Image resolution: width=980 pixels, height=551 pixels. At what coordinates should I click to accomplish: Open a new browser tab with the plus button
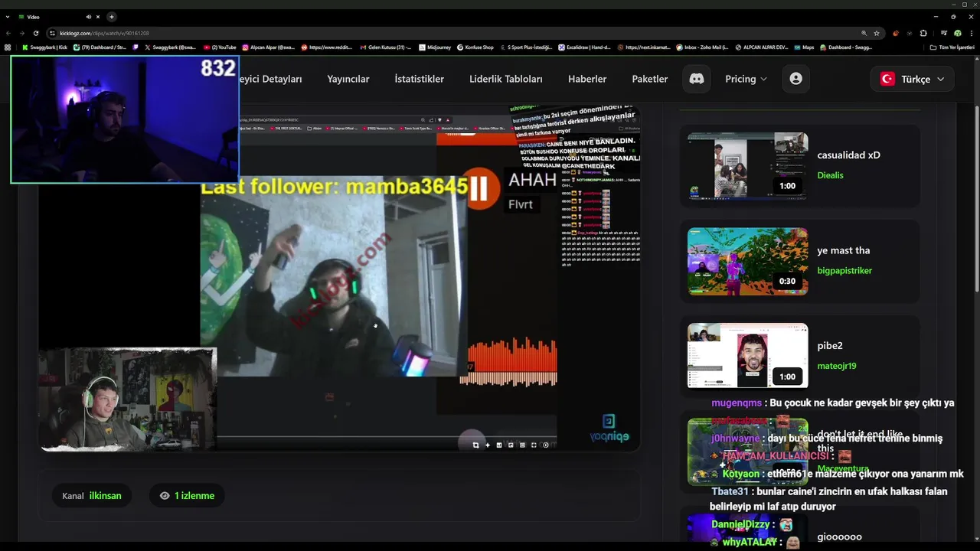tap(112, 17)
